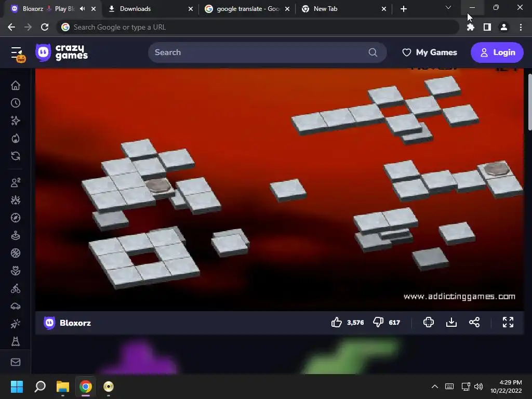
Task: Close the New Tab tab
Action: click(x=384, y=9)
